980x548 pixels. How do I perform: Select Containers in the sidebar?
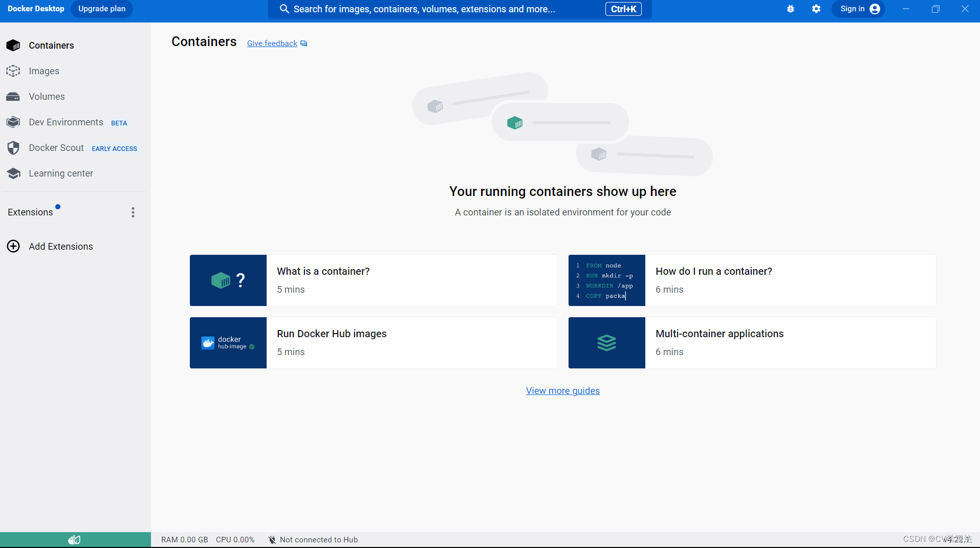click(x=51, y=46)
